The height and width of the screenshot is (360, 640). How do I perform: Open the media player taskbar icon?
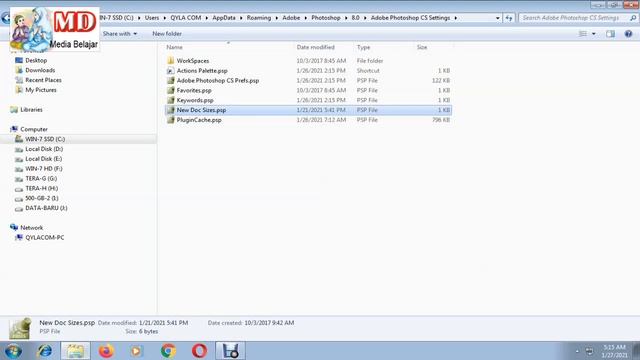tap(137, 351)
